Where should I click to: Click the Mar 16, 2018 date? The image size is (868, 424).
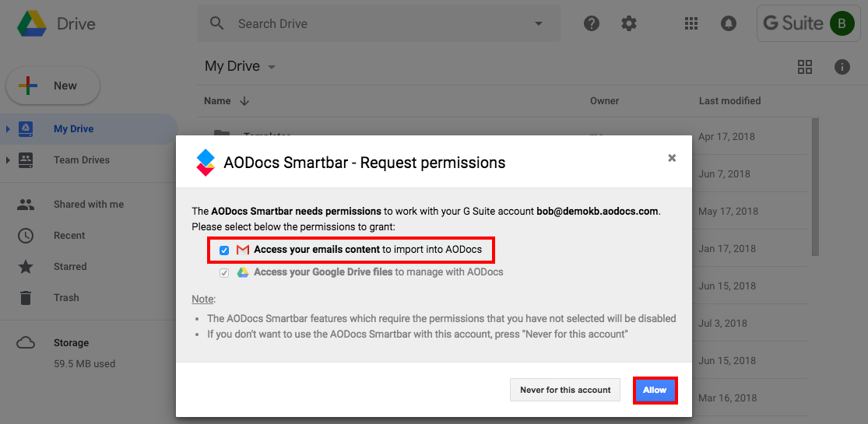click(x=728, y=398)
